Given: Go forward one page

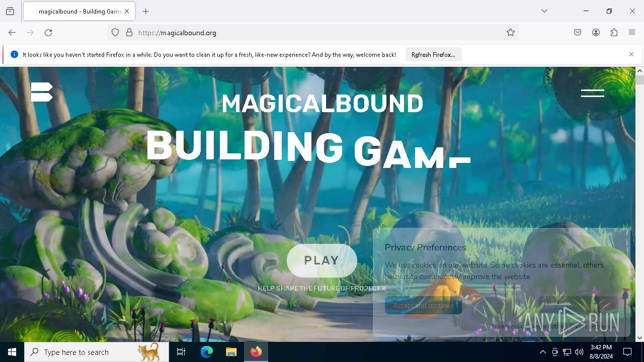Looking at the screenshot, I should [30, 33].
